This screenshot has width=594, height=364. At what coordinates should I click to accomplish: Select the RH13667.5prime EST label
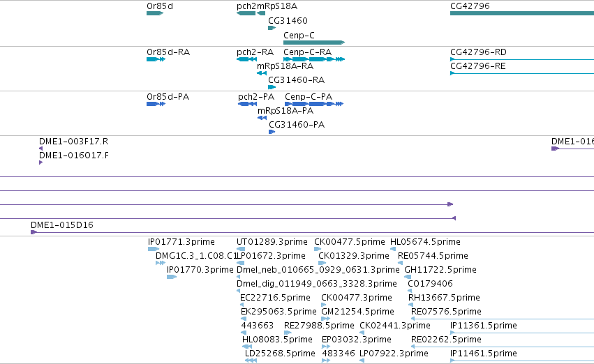click(444, 298)
